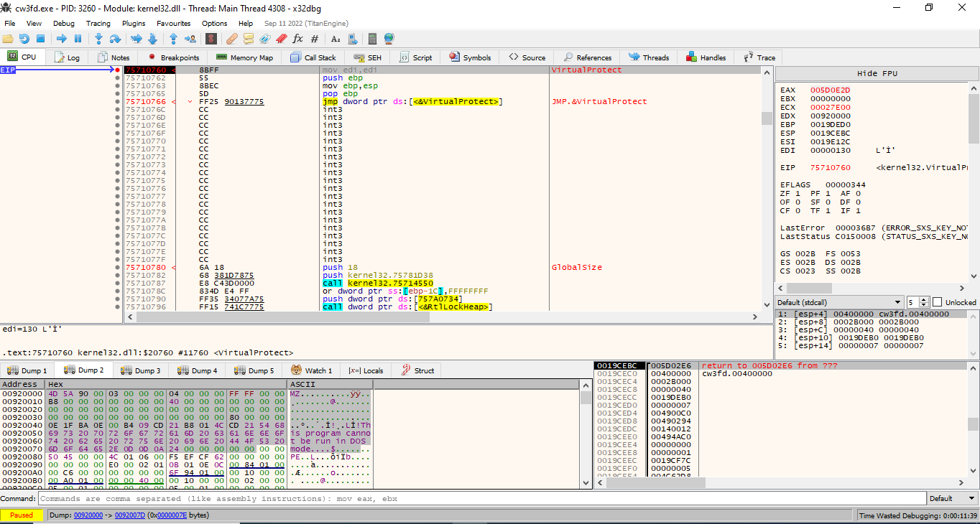Open the Default (stdcall) calling convention dropdown
The image size is (980, 524).
click(x=839, y=302)
